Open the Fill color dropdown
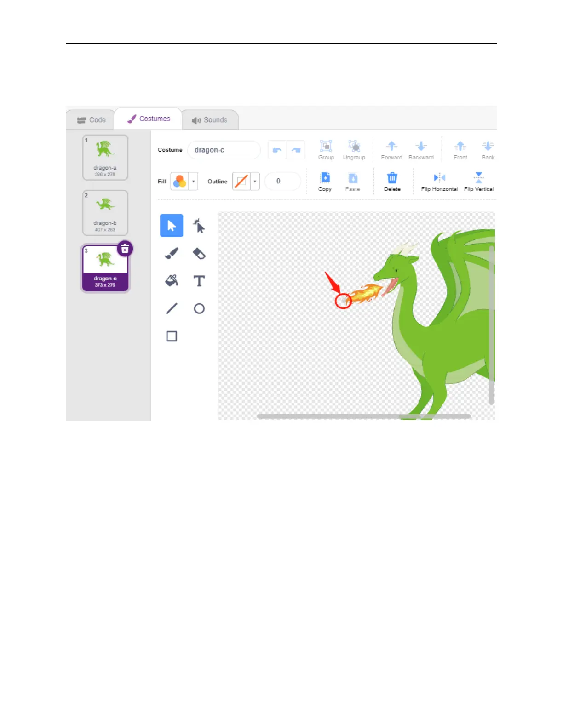The height and width of the screenshot is (728, 563). (194, 181)
